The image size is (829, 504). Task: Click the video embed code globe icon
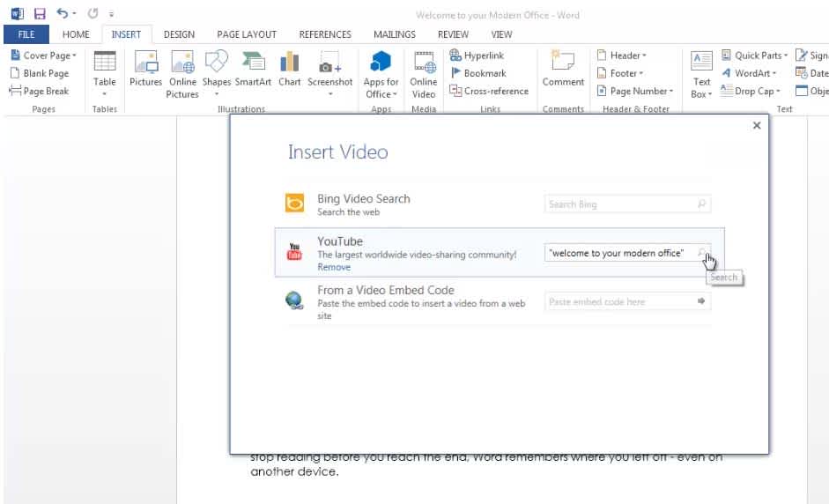click(x=294, y=300)
